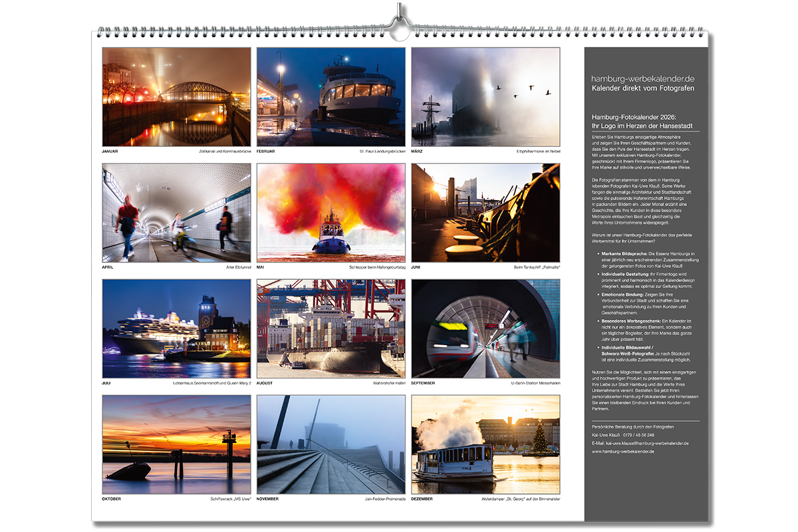Open the September U-Bahn-Station Messehallen photo
Screen dimensions: 798x532
coord(485,329)
